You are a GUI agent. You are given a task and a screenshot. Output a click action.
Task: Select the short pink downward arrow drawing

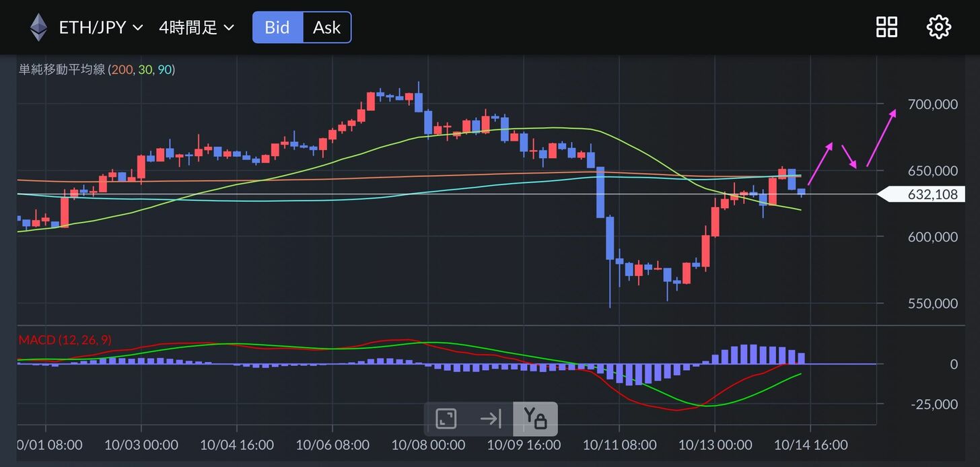pos(849,157)
